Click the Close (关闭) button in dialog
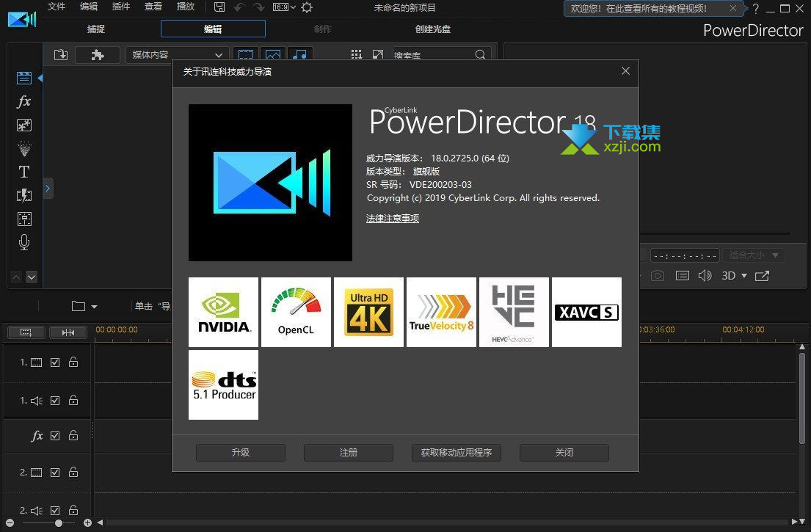811x532 pixels. tap(564, 452)
